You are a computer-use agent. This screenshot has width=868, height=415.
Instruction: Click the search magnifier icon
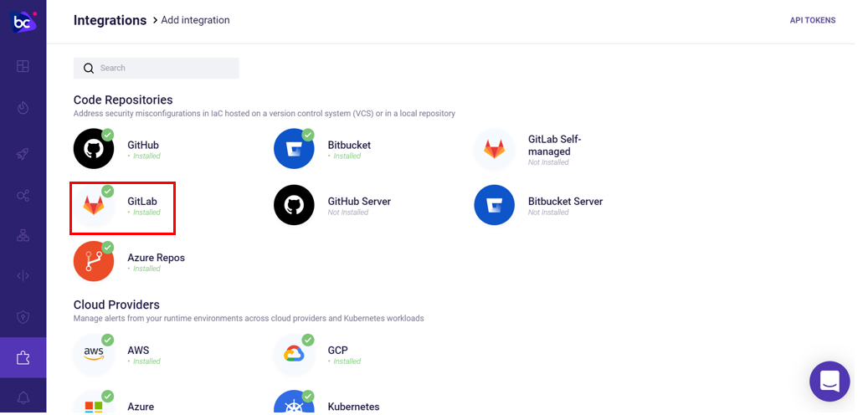tap(89, 68)
